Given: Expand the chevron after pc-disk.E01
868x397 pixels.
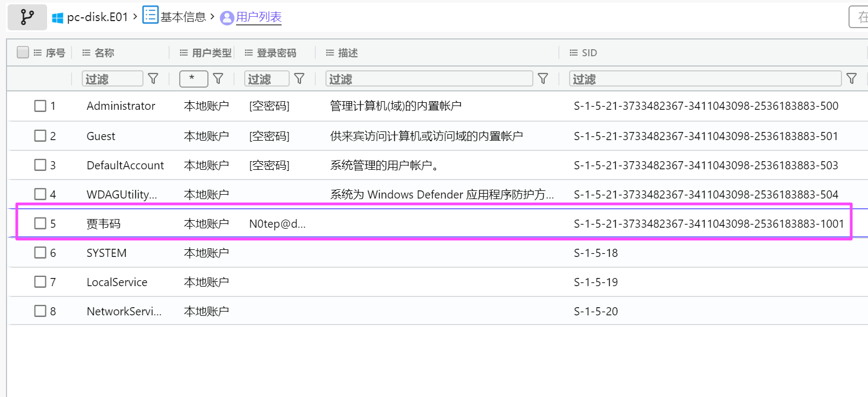Looking at the screenshot, I should click(135, 17).
